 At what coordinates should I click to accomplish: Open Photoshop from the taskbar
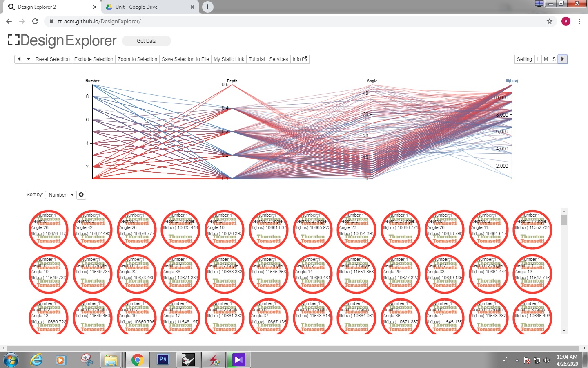[163, 359]
